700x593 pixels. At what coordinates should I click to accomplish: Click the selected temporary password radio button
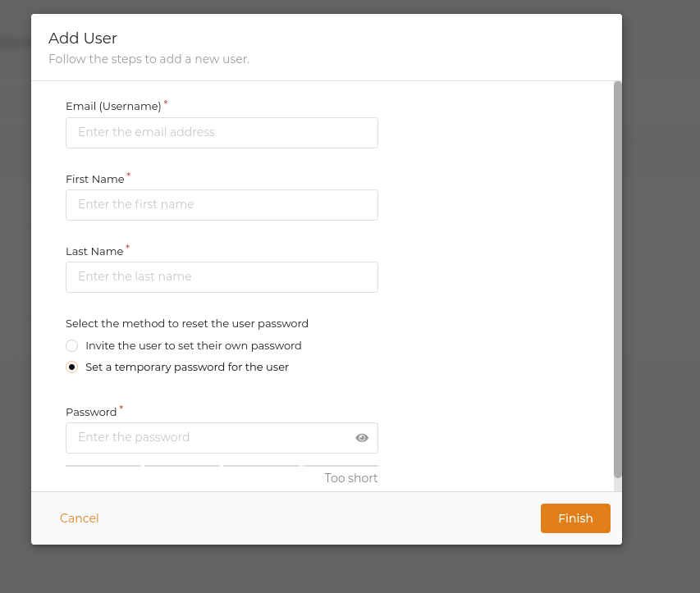click(71, 367)
